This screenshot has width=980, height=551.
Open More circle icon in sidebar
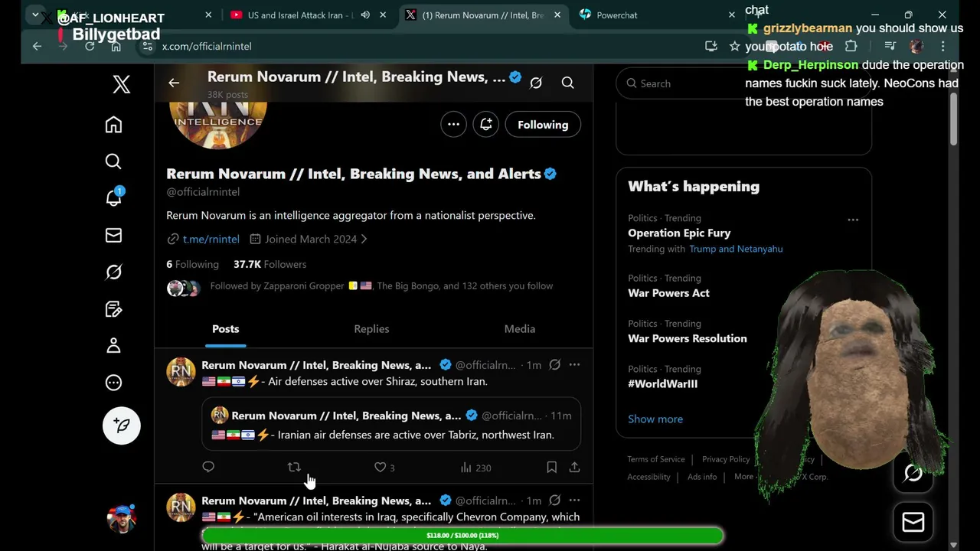(x=113, y=383)
